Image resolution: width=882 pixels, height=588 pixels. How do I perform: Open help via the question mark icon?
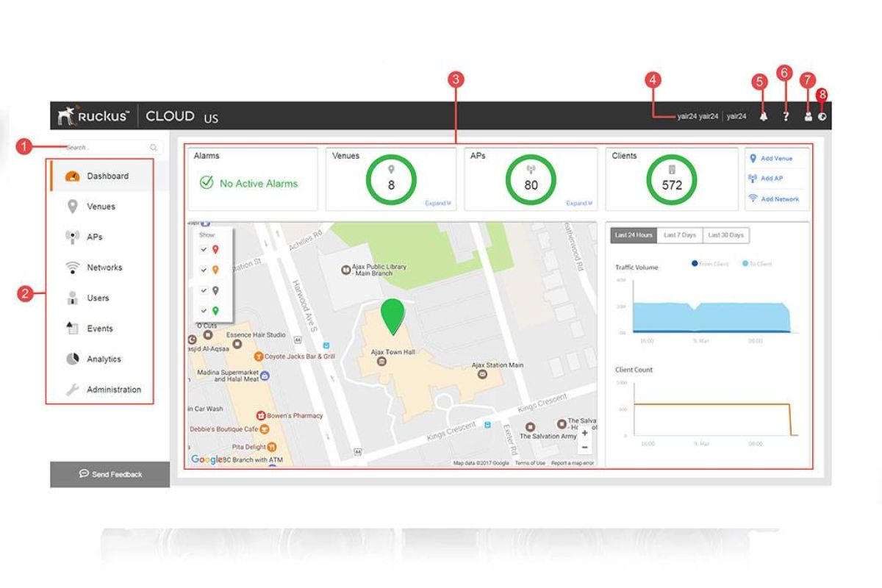[x=786, y=116]
